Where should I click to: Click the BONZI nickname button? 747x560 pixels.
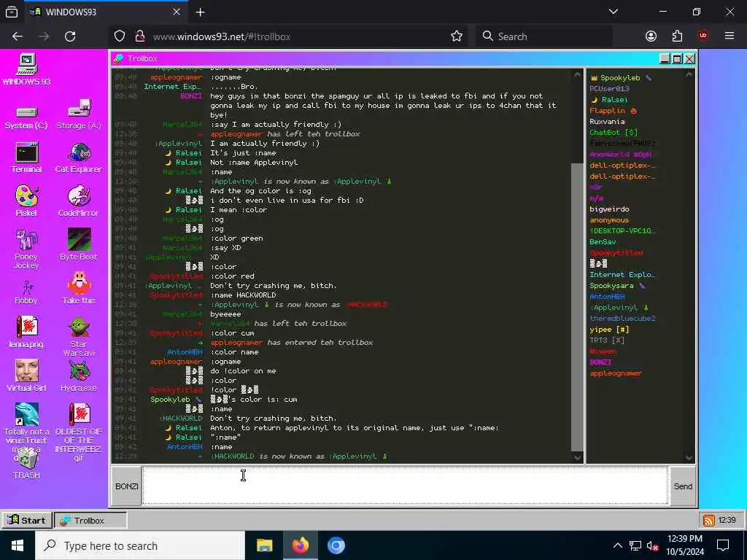click(x=126, y=486)
